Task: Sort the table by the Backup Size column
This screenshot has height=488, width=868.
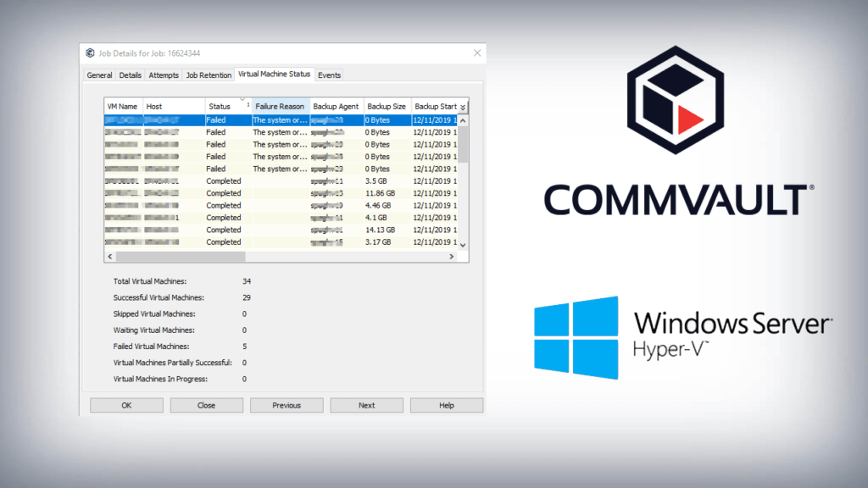Action: pyautogui.click(x=387, y=106)
